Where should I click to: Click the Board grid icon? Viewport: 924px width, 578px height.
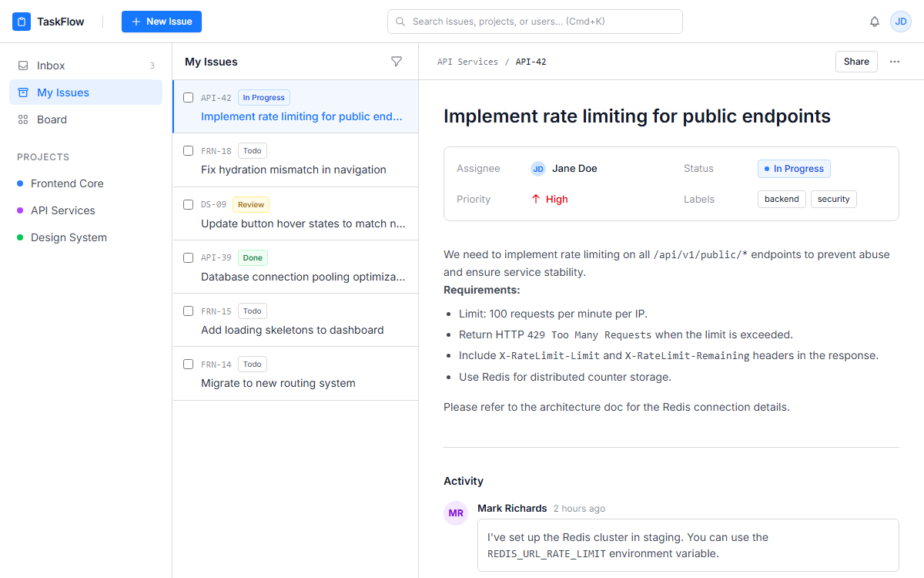[23, 119]
